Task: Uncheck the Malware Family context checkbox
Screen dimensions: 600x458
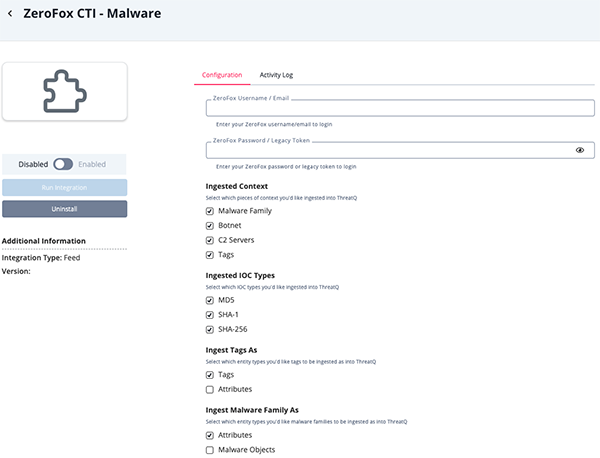Action: pyautogui.click(x=210, y=211)
